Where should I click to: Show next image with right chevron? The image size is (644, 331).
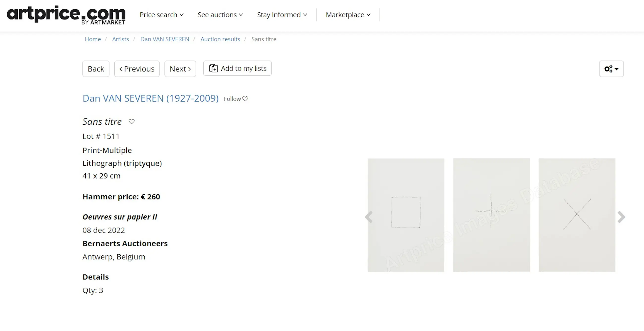click(x=621, y=217)
